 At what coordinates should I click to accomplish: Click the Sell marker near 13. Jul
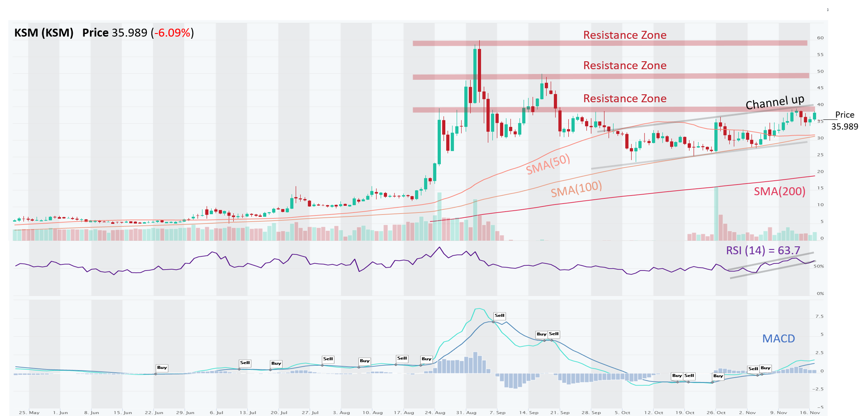[245, 363]
